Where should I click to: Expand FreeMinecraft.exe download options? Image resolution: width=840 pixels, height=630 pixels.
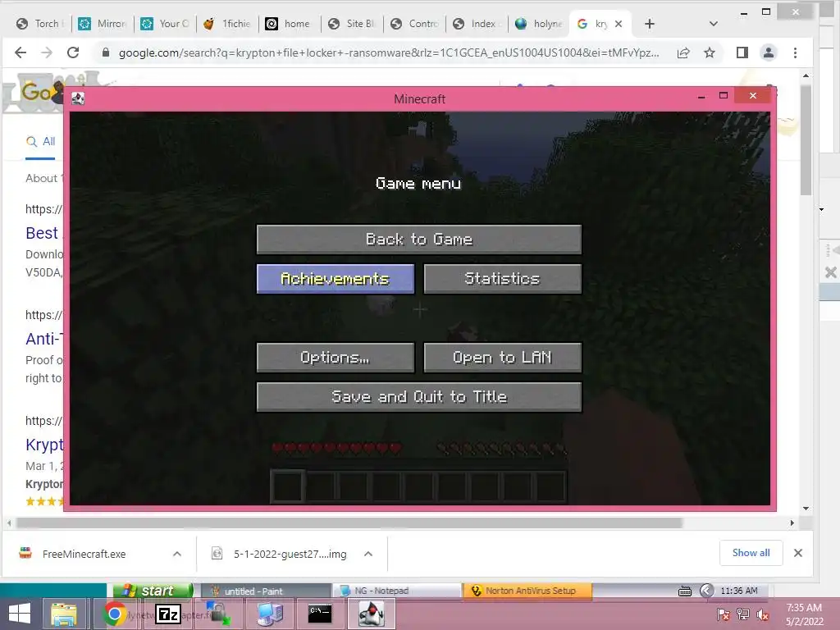(x=177, y=554)
